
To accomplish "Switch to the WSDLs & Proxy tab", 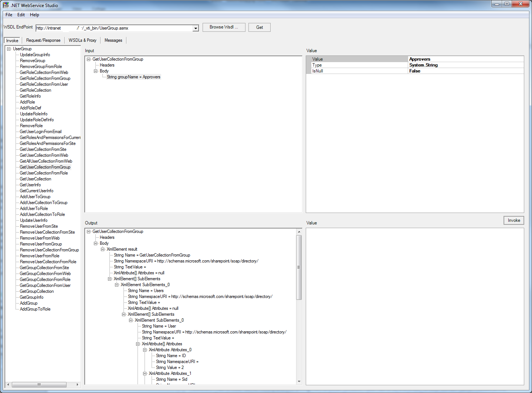I will pos(82,40).
